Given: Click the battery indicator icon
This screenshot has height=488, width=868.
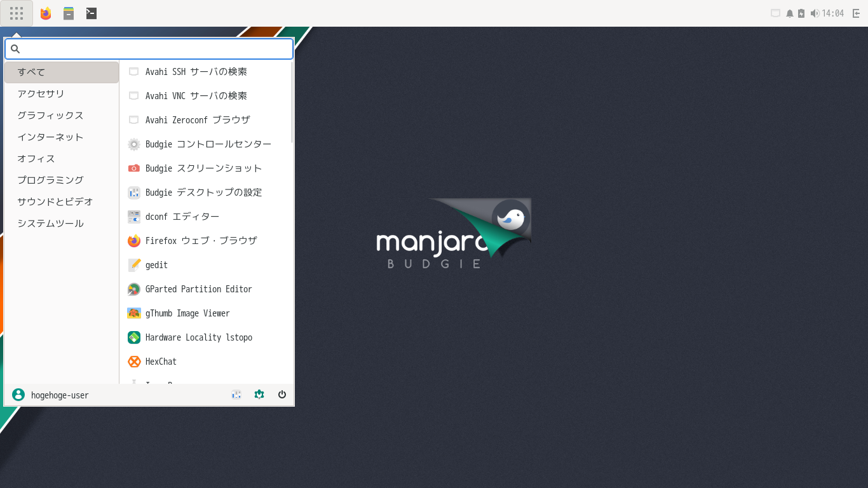Looking at the screenshot, I should (x=801, y=13).
